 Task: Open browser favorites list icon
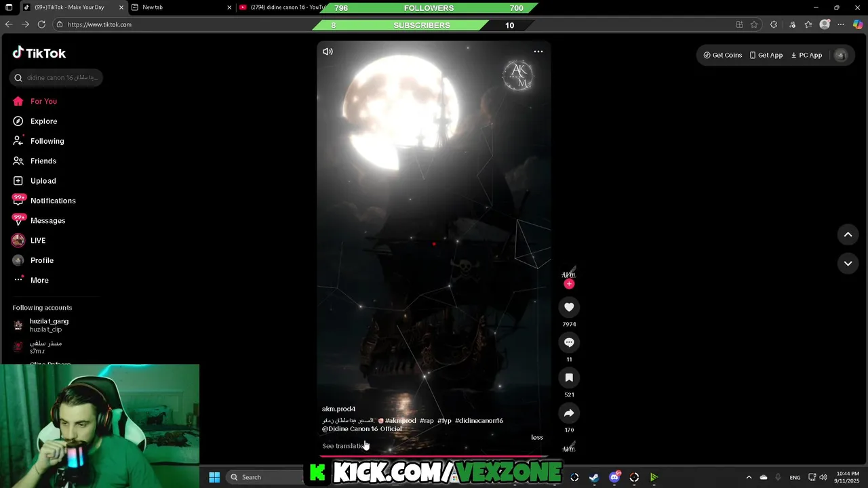(808, 24)
